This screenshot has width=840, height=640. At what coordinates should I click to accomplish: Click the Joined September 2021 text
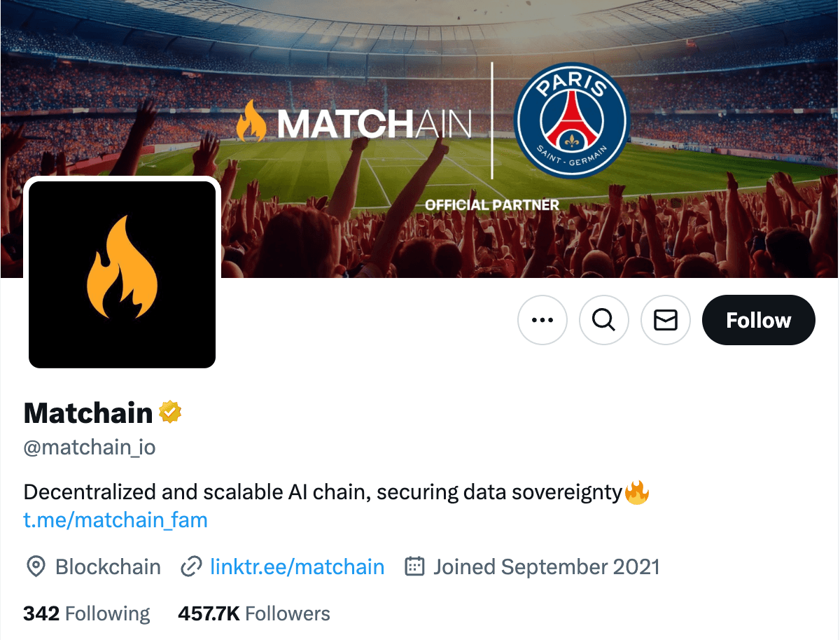tap(546, 566)
